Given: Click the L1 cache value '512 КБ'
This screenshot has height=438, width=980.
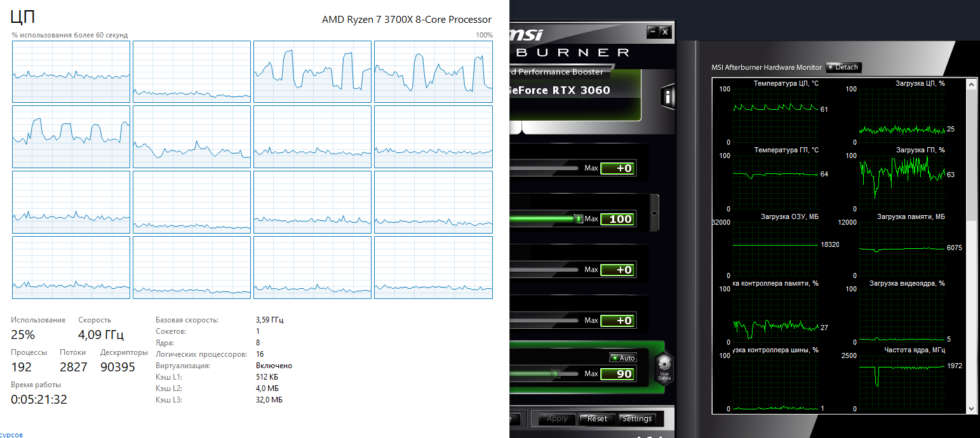Looking at the screenshot, I should pyautogui.click(x=267, y=377).
